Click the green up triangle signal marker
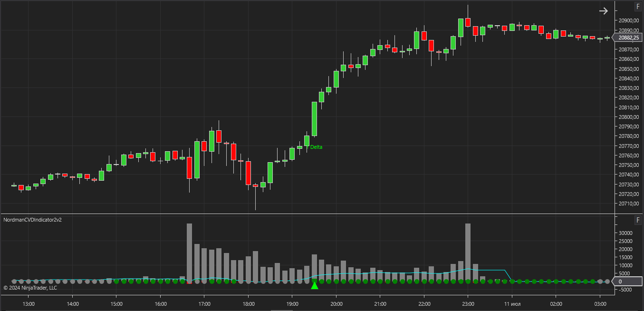The width and height of the screenshot is (644, 311). tap(314, 285)
